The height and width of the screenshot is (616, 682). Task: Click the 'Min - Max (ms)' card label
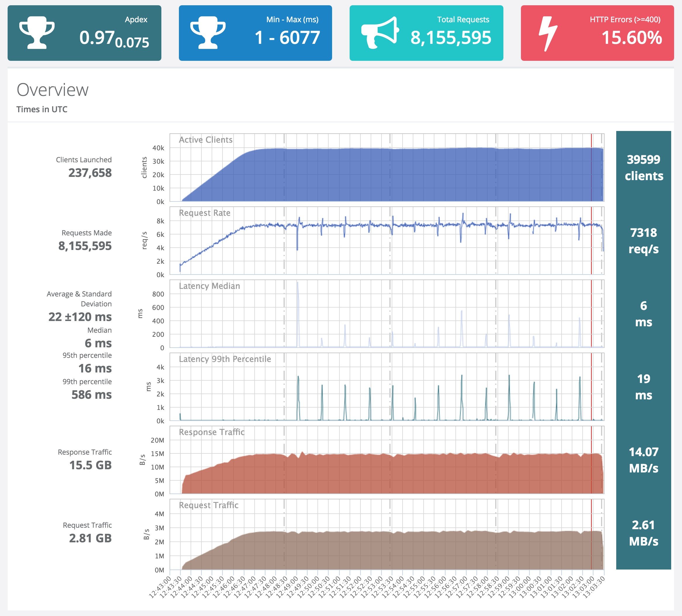[292, 20]
